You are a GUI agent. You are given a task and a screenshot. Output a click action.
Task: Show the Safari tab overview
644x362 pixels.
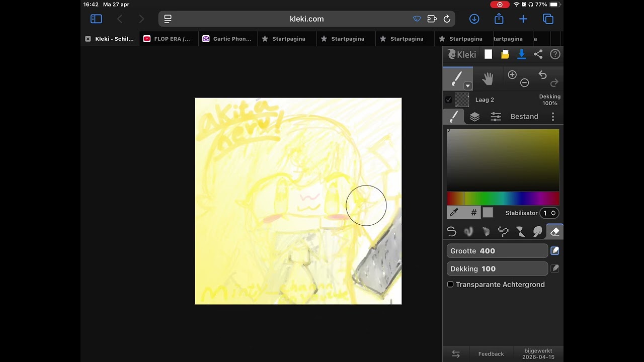(548, 19)
